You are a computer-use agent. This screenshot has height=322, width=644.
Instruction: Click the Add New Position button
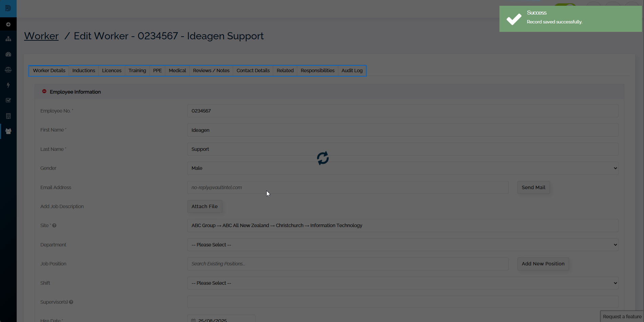tap(543, 264)
